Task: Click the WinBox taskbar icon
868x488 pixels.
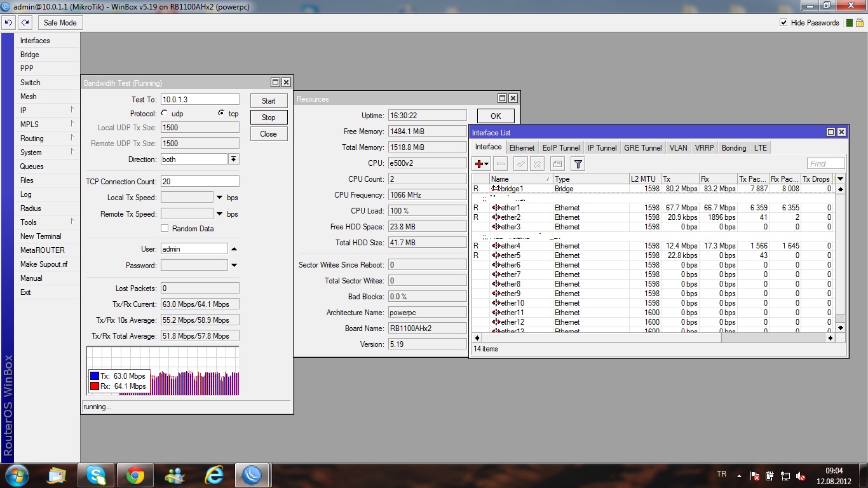Action: coord(253,475)
